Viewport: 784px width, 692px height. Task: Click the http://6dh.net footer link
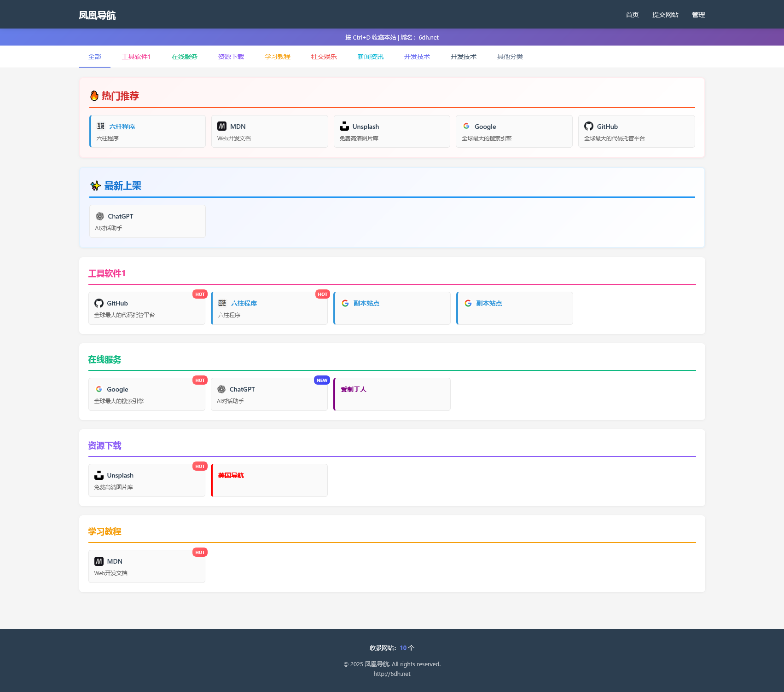(x=392, y=674)
